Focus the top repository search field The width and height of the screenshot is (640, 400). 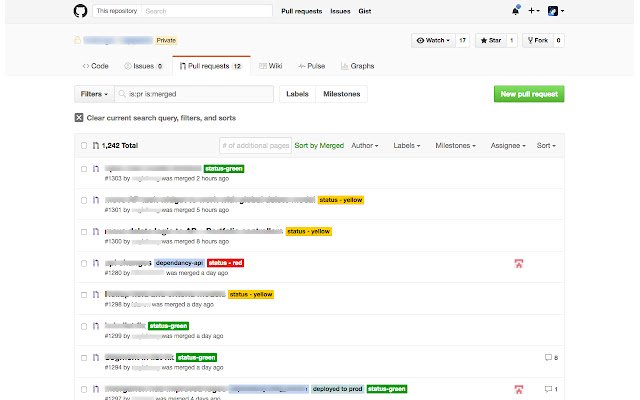207,11
